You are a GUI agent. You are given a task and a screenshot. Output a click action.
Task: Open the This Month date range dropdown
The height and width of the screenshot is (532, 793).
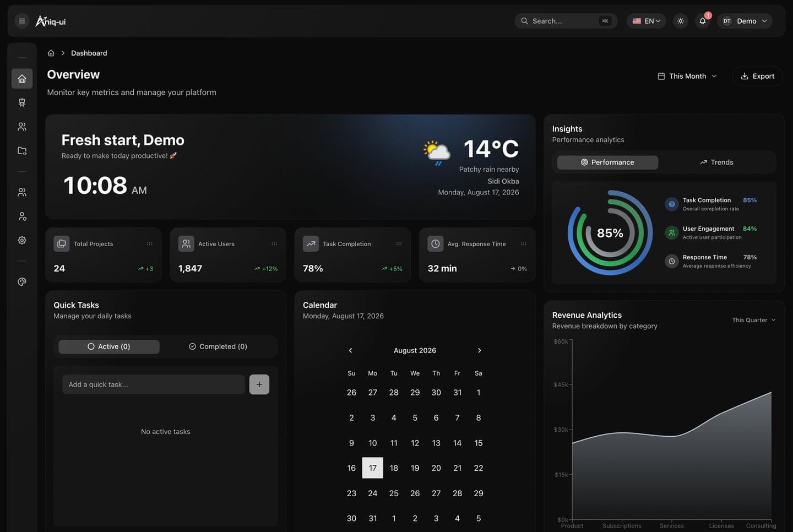click(687, 76)
